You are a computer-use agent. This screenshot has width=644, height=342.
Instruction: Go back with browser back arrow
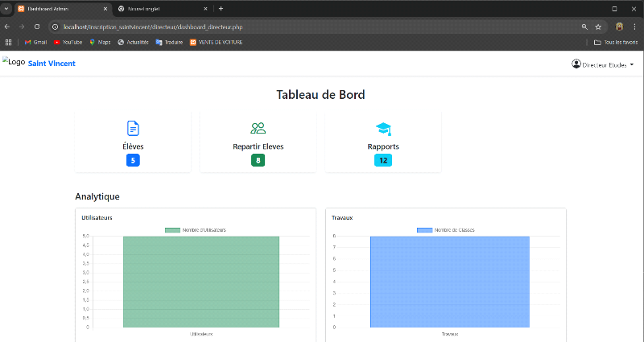point(7,27)
